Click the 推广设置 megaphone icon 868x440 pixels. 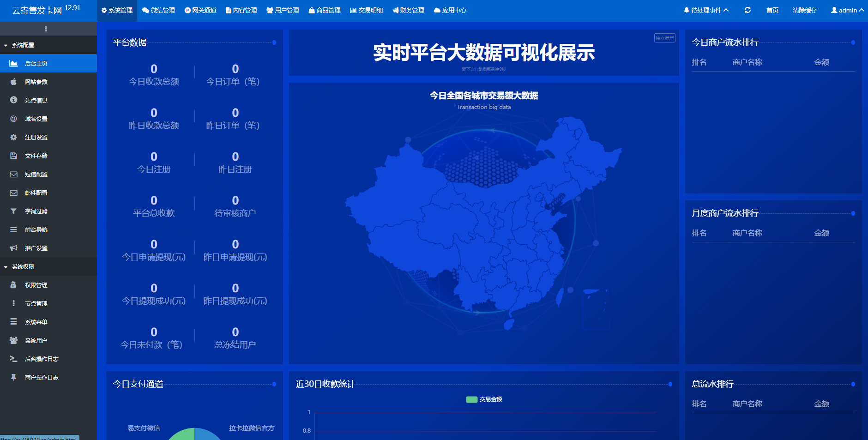pyautogui.click(x=14, y=248)
